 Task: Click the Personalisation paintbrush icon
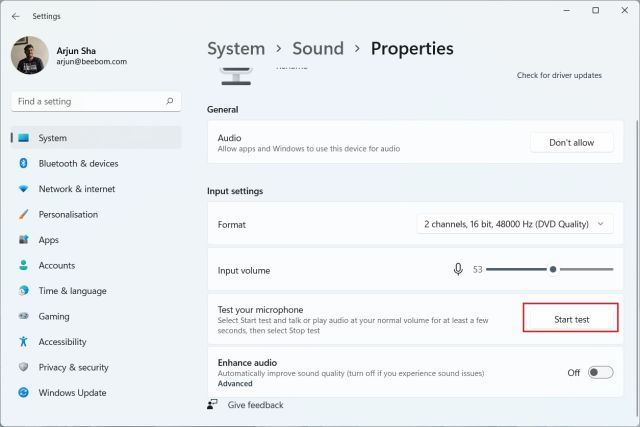pos(23,214)
